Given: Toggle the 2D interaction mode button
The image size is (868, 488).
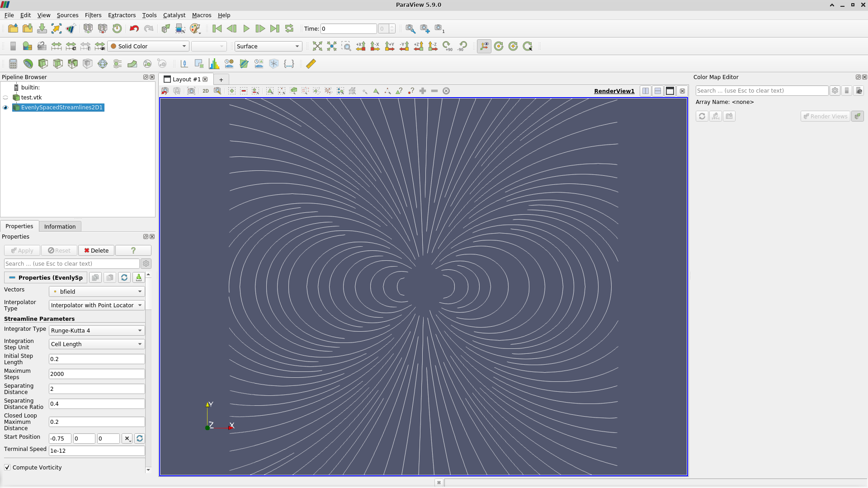Looking at the screenshot, I should [206, 91].
